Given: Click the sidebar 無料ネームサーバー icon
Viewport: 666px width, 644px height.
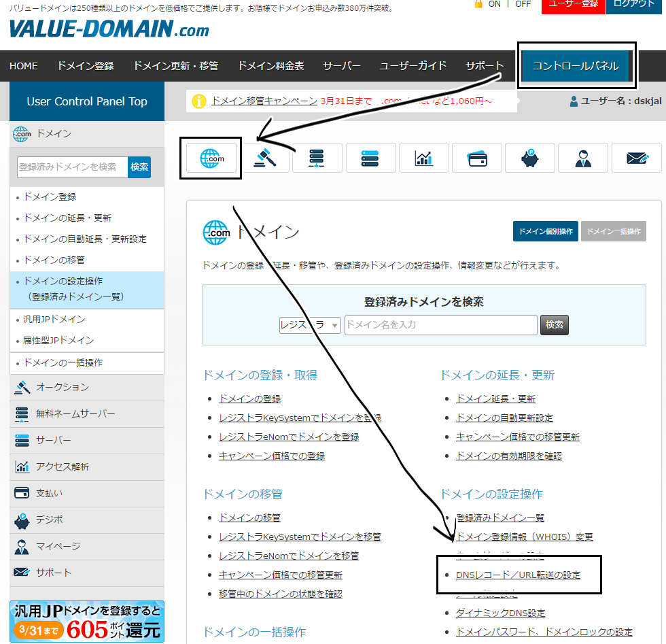Looking at the screenshot, I should pyautogui.click(x=22, y=414).
